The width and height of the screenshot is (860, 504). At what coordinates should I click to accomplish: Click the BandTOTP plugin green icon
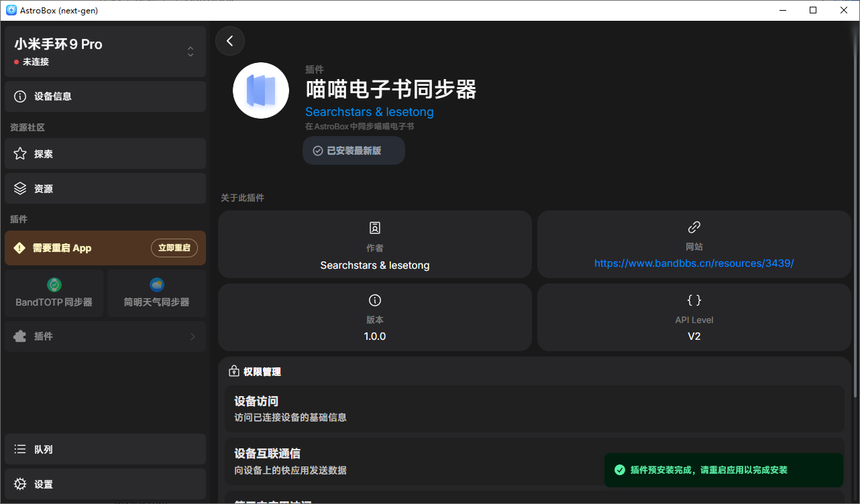point(54,285)
